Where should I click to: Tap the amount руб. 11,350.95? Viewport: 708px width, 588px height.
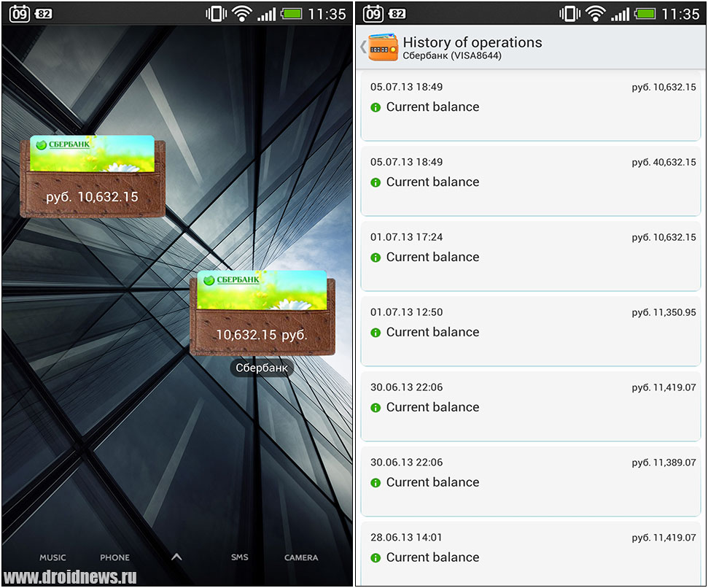(x=664, y=312)
